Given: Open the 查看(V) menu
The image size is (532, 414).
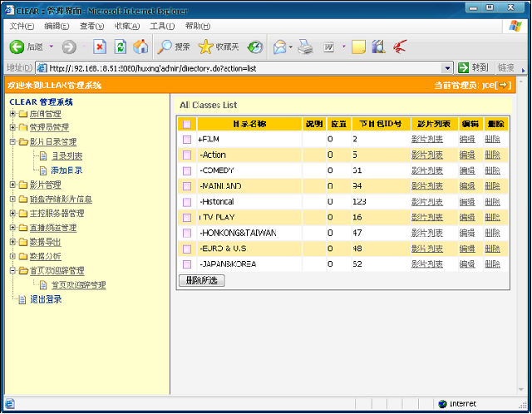Looking at the screenshot, I should pyautogui.click(x=91, y=26).
